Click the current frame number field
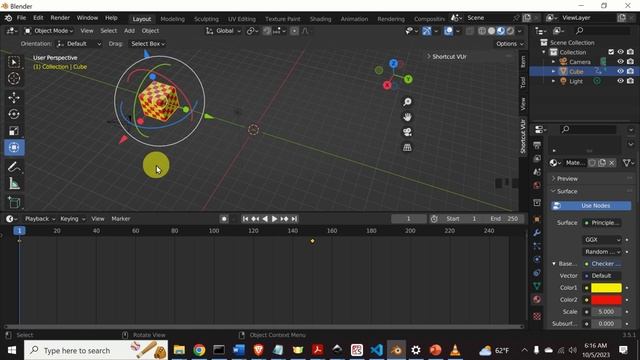The height and width of the screenshot is (360, 640). point(409,219)
